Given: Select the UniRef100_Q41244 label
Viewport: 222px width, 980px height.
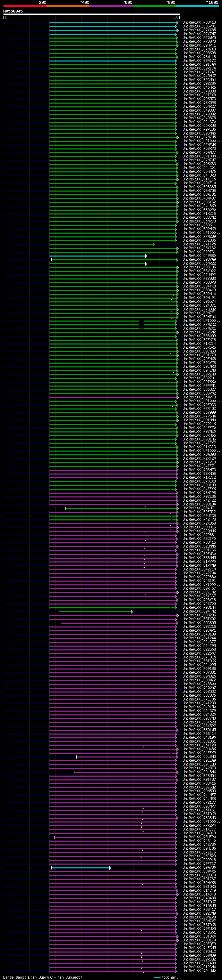Looking at the screenshot, I should pyautogui.click(x=199, y=638).
